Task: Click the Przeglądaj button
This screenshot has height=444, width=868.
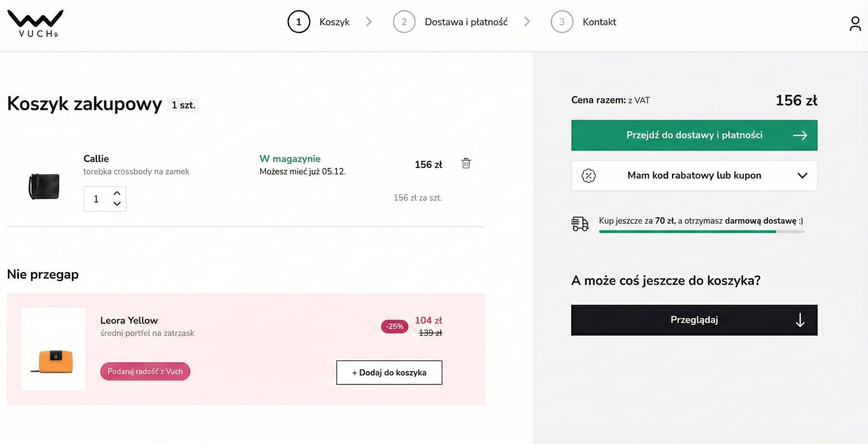Action: [694, 320]
